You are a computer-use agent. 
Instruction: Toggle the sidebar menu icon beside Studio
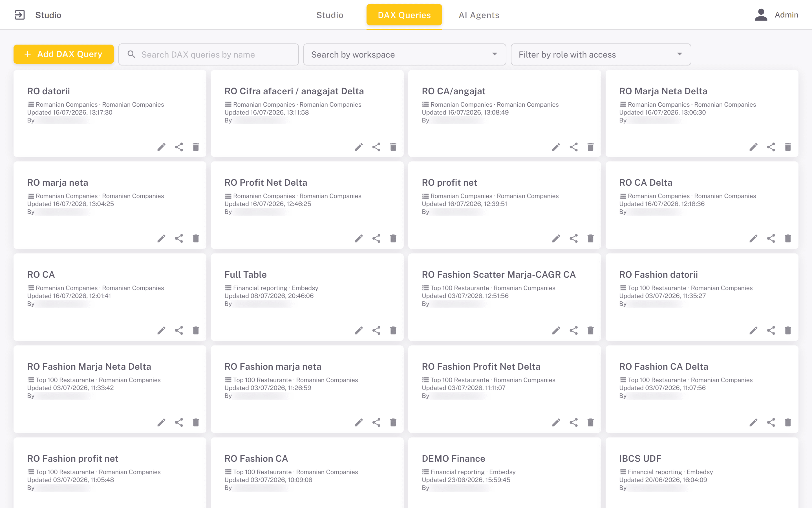tap(20, 15)
